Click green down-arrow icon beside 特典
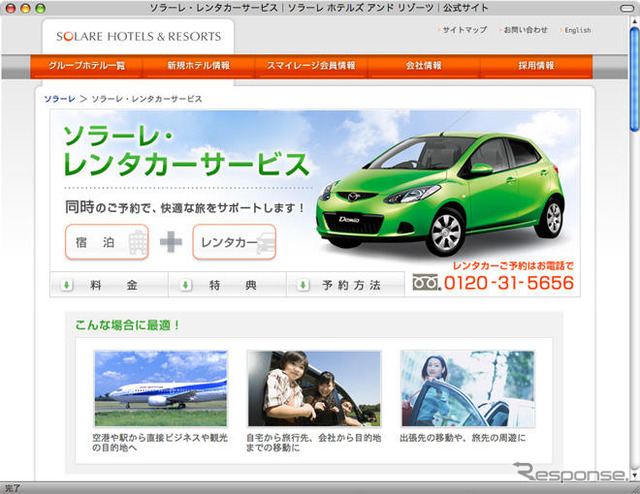The height and width of the screenshot is (494, 640). (x=185, y=285)
